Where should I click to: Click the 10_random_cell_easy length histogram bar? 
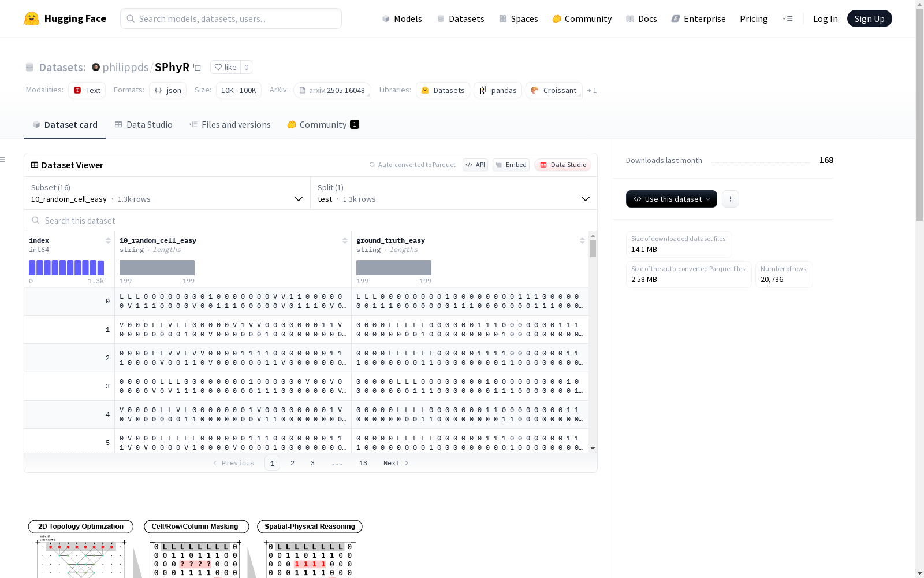pos(157,268)
